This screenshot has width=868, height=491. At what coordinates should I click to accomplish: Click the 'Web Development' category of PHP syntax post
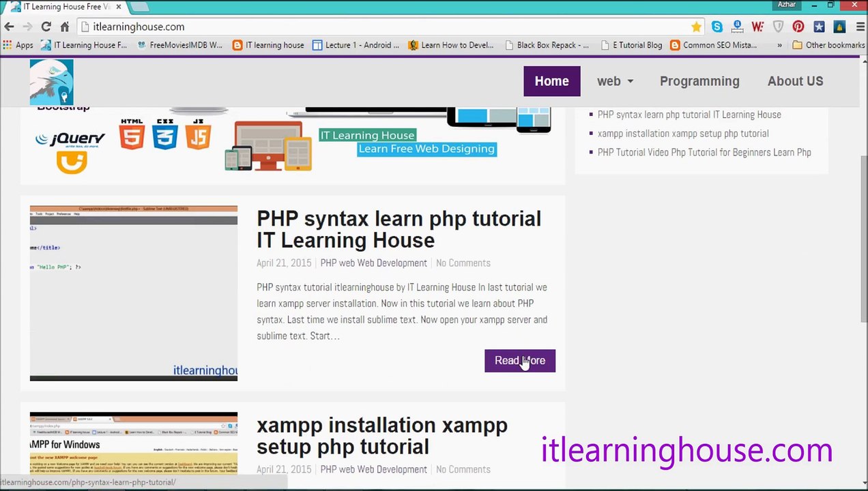pos(392,263)
